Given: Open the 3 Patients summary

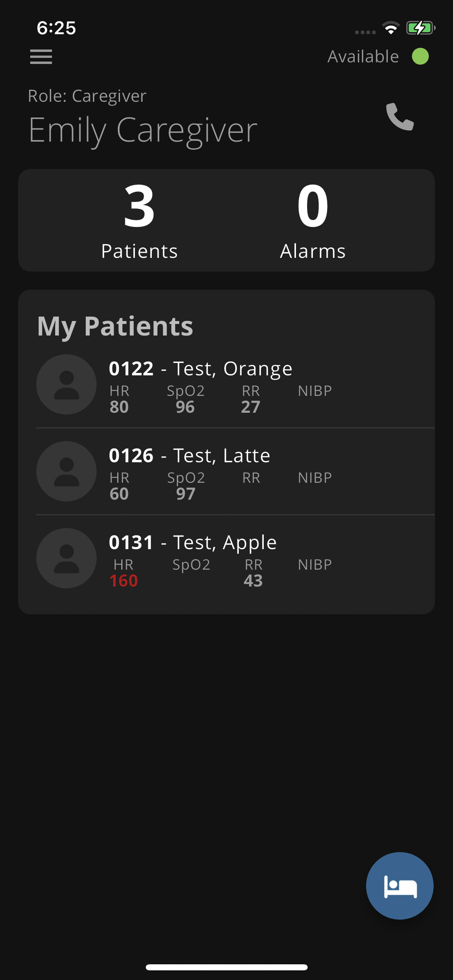Looking at the screenshot, I should (x=139, y=220).
